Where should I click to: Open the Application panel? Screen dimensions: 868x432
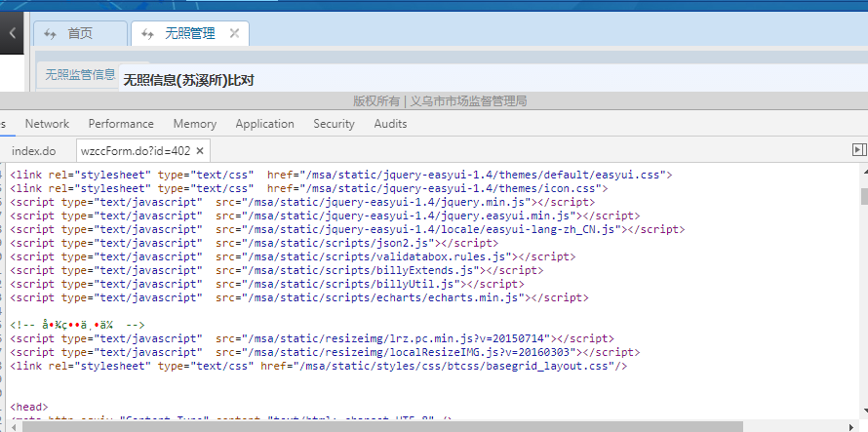click(264, 124)
